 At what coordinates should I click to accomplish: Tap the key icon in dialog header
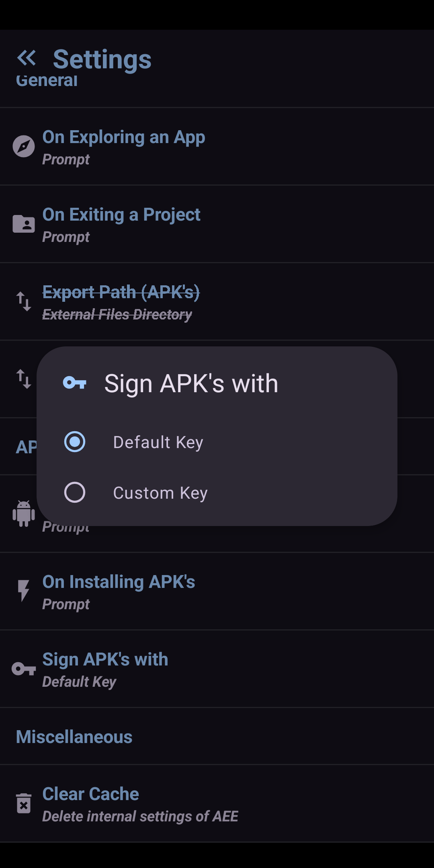75,383
